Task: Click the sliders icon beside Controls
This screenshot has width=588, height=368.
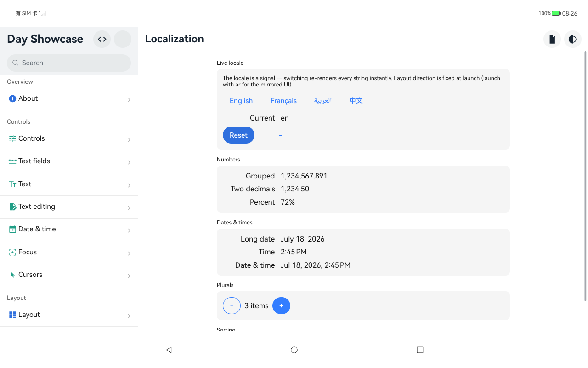Action: tap(12, 138)
